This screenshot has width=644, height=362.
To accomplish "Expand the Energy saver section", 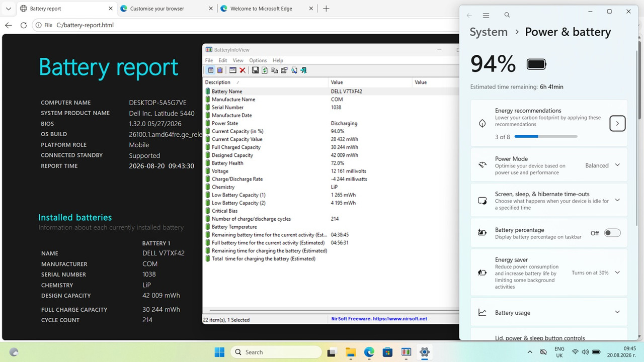I will 617,273.
